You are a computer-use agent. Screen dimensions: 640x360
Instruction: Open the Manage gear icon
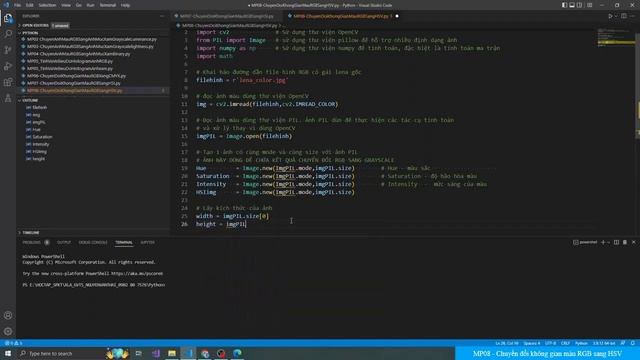pyautogui.click(x=8, y=331)
